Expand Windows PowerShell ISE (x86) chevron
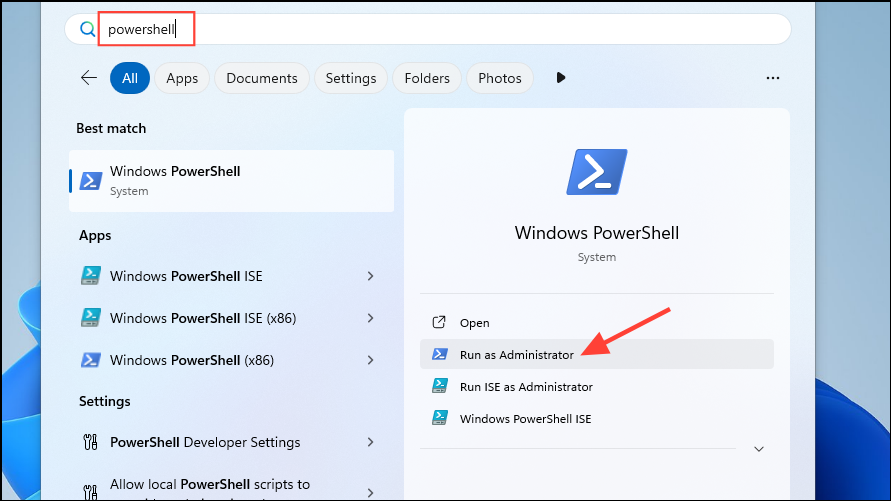 [x=370, y=318]
